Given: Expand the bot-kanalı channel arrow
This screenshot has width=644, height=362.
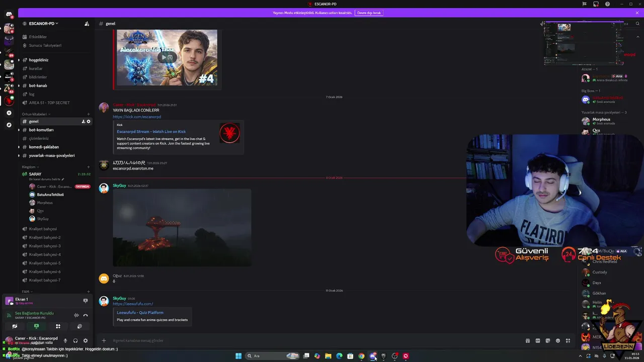Looking at the screenshot, I should point(19,85).
